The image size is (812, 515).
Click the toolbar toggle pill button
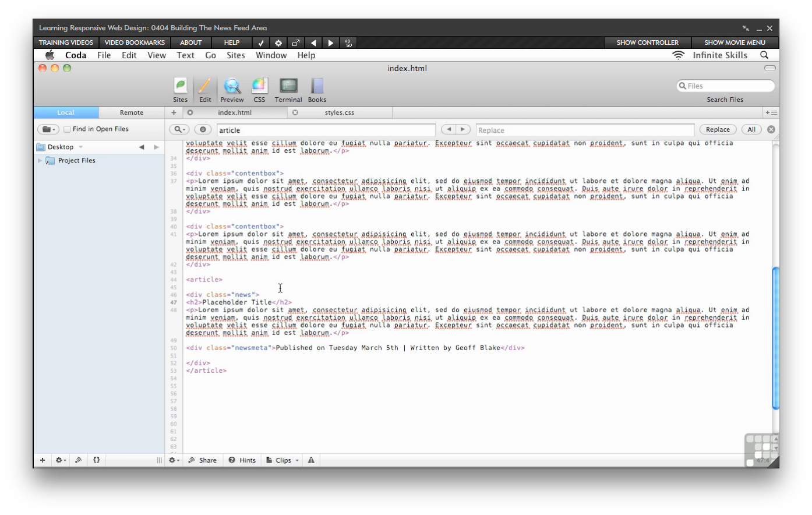coord(770,68)
